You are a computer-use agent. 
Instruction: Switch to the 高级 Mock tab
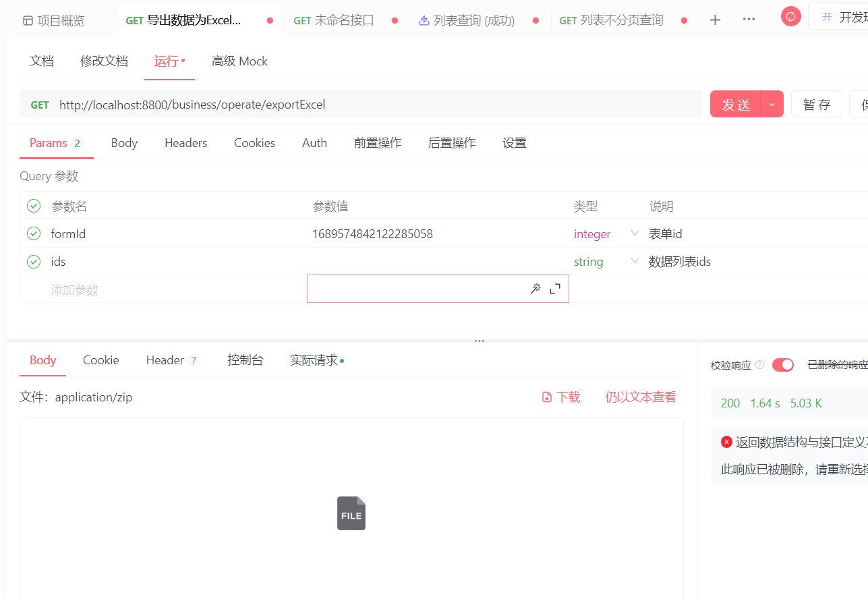pos(239,61)
